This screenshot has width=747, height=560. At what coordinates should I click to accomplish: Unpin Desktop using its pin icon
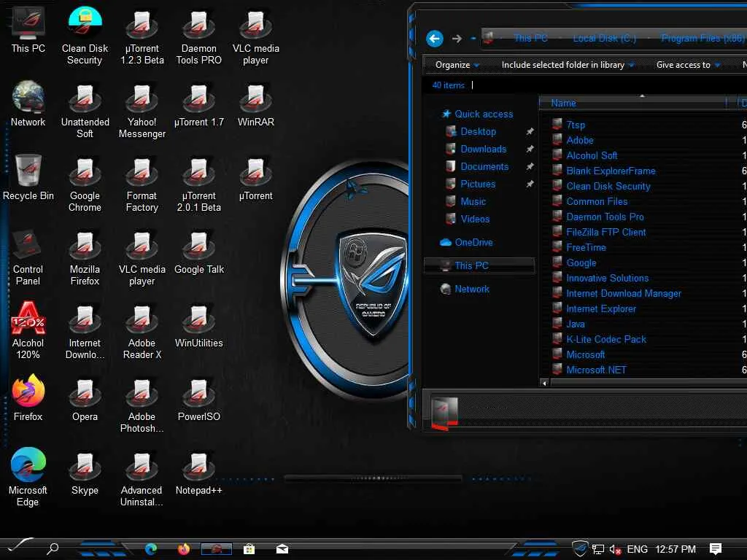(530, 131)
